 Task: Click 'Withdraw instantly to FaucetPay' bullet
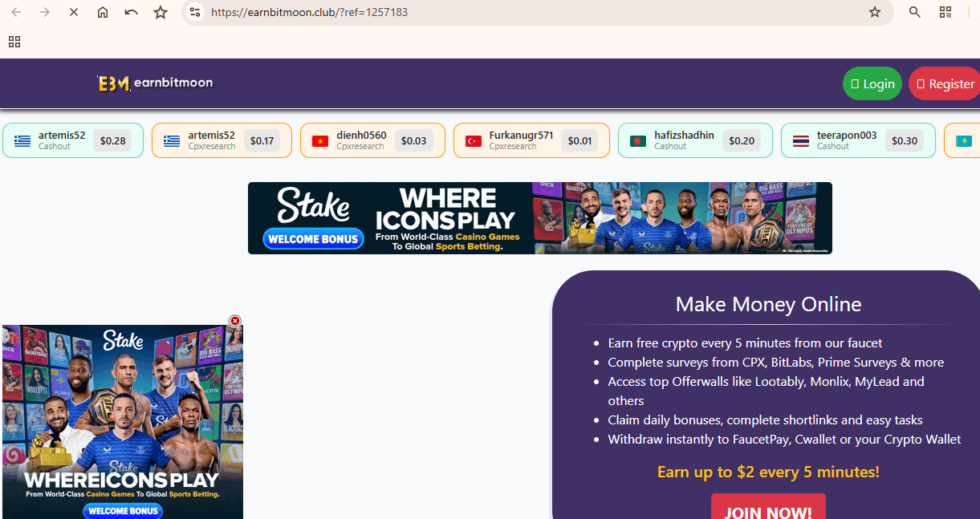point(784,440)
